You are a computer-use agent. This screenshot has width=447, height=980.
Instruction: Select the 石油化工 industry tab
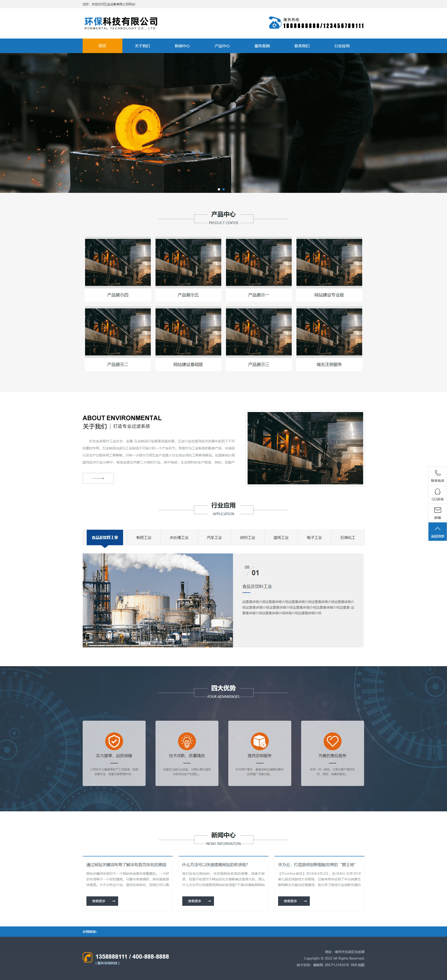347,537
